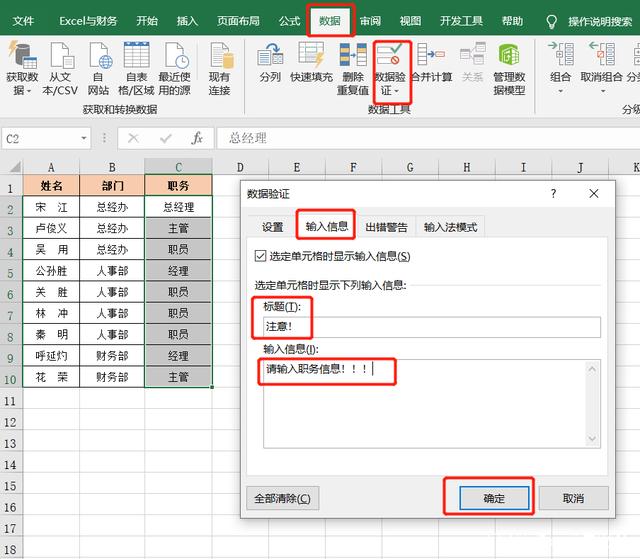Click the 现有连接 (Existing Connections) icon
Viewport: 640px width, 559px height.
221,54
